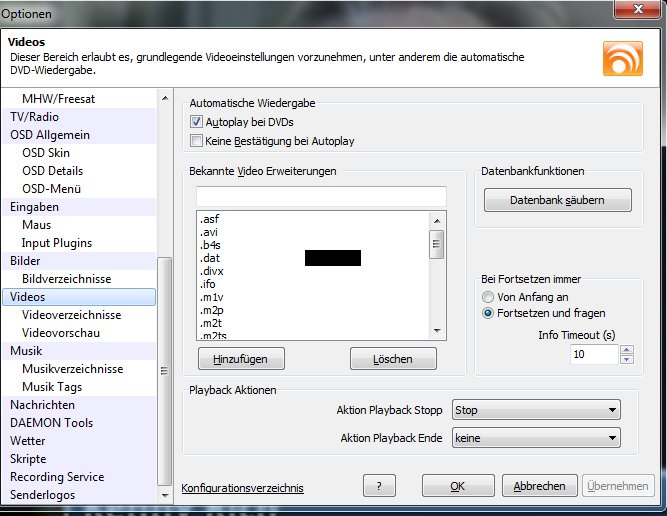Select .dat extension entry
The image size is (667, 516).
pyautogui.click(x=313, y=258)
